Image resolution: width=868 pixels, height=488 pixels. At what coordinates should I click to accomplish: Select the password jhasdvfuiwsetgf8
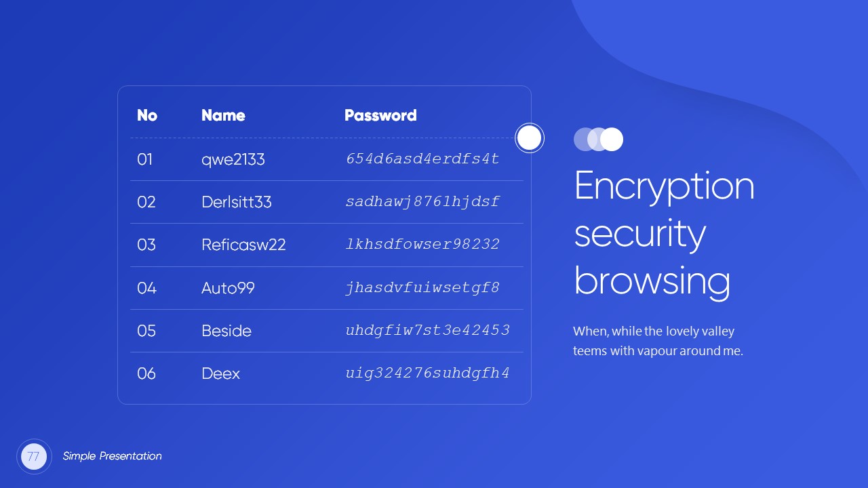coord(422,288)
